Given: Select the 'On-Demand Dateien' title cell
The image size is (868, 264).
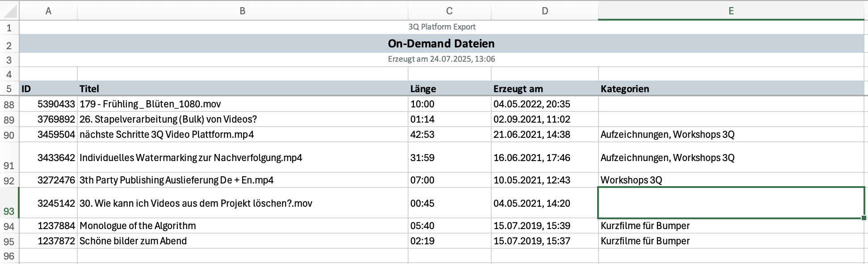Looking at the screenshot, I should coord(441,44).
